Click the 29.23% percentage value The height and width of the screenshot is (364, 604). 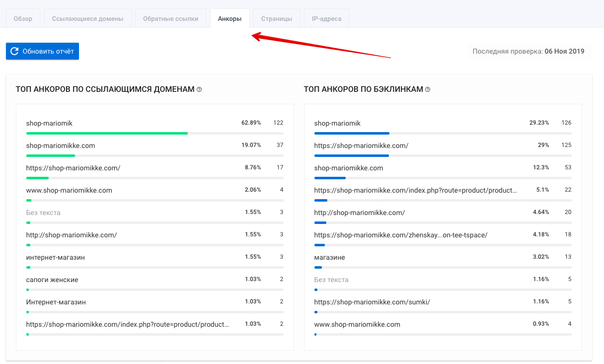[539, 123]
